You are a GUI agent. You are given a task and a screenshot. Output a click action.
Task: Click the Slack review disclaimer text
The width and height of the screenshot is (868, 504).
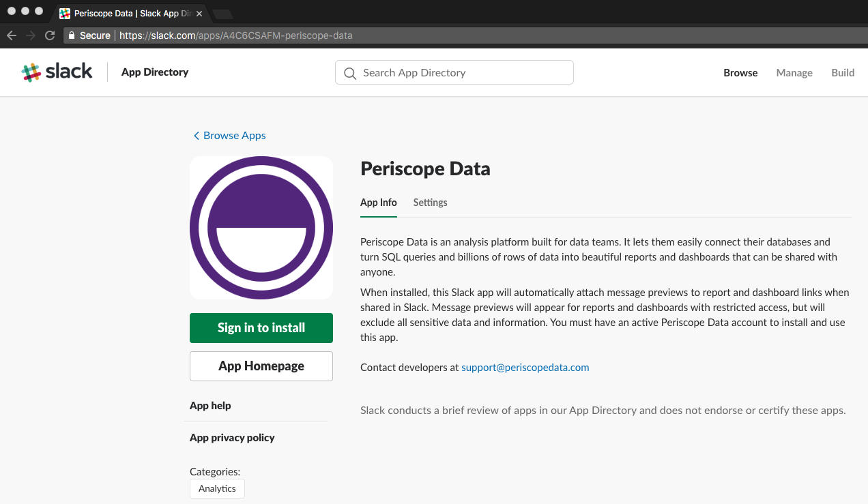point(603,411)
